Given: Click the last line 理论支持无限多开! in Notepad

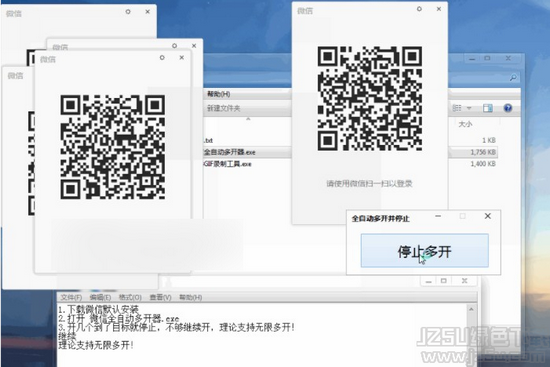Looking at the screenshot, I should click(96, 345).
